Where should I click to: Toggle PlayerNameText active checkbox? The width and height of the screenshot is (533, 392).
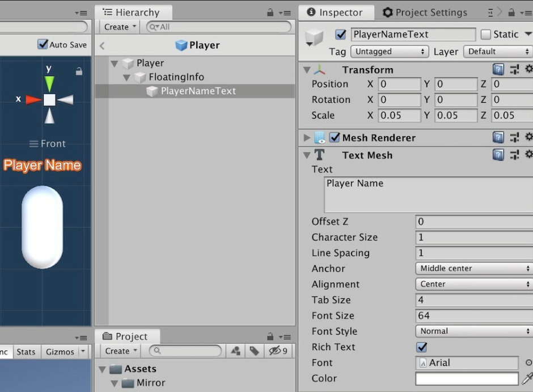pyautogui.click(x=340, y=34)
